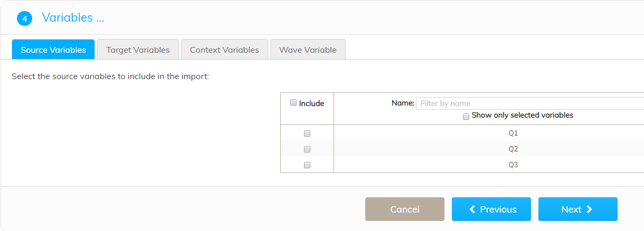Click the left chevron on Previous
Image resolution: width=644 pixels, height=231 pixels.
click(x=472, y=209)
